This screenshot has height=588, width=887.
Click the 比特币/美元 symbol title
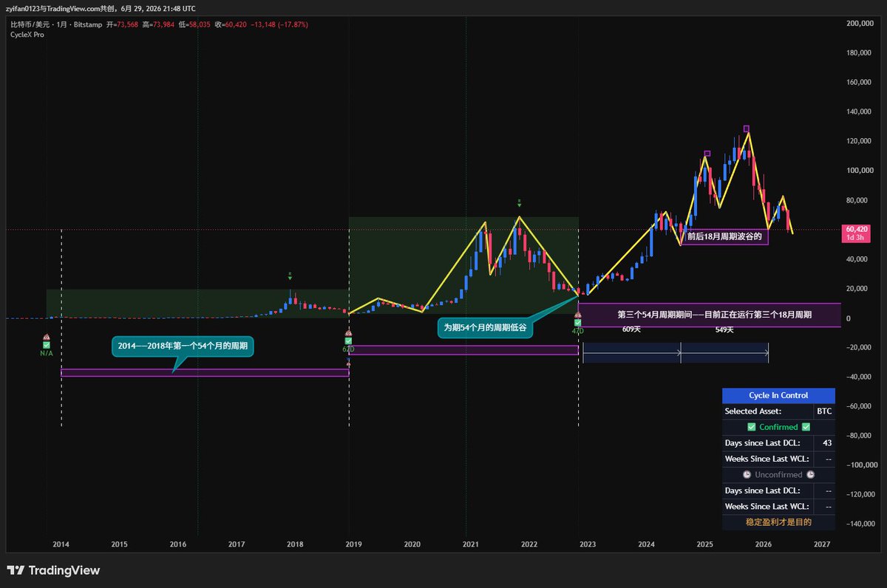pyautogui.click(x=32, y=24)
